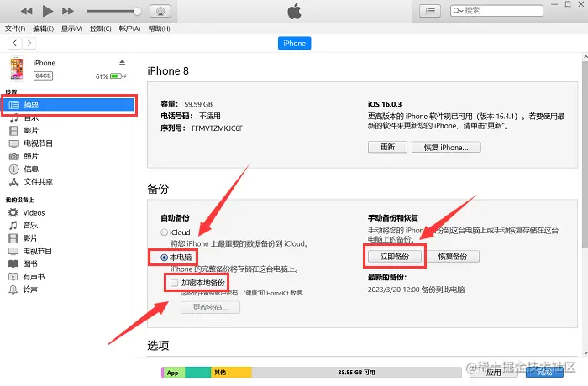The height and width of the screenshot is (386, 588).
Task: Adjust the volume slider knob
Action: coord(137,11)
